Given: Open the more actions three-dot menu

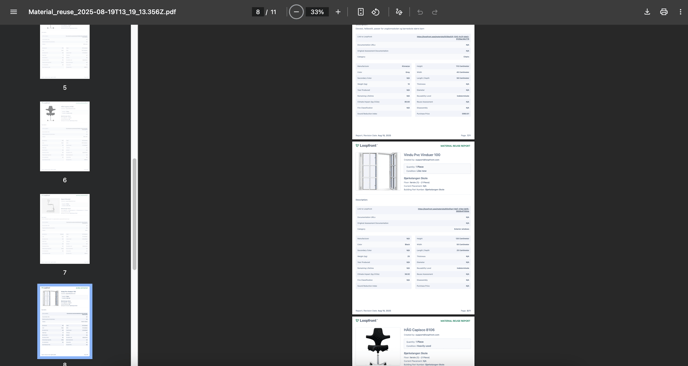Looking at the screenshot, I should tap(681, 12).
